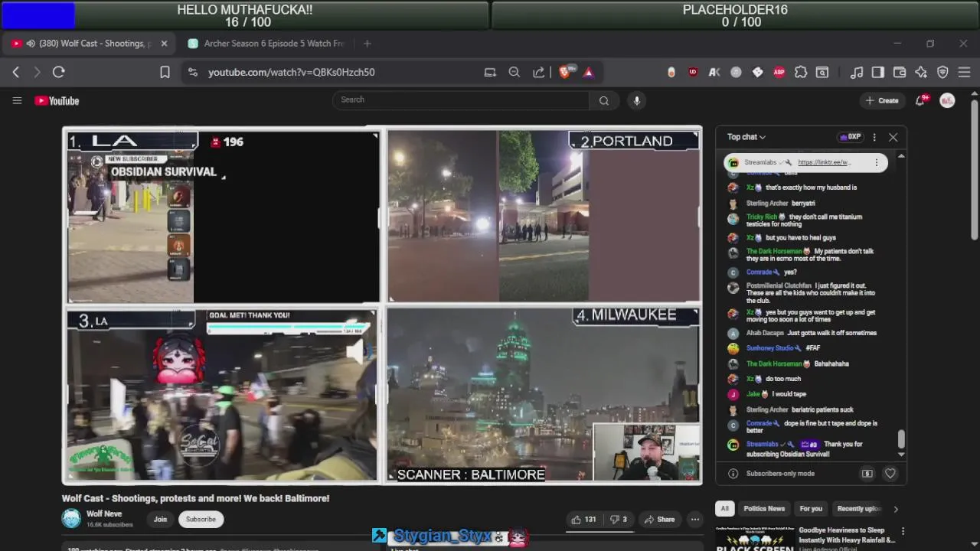Open the browser hamburger main menu
Image resolution: width=980 pixels, height=551 pixels.
pos(964,72)
